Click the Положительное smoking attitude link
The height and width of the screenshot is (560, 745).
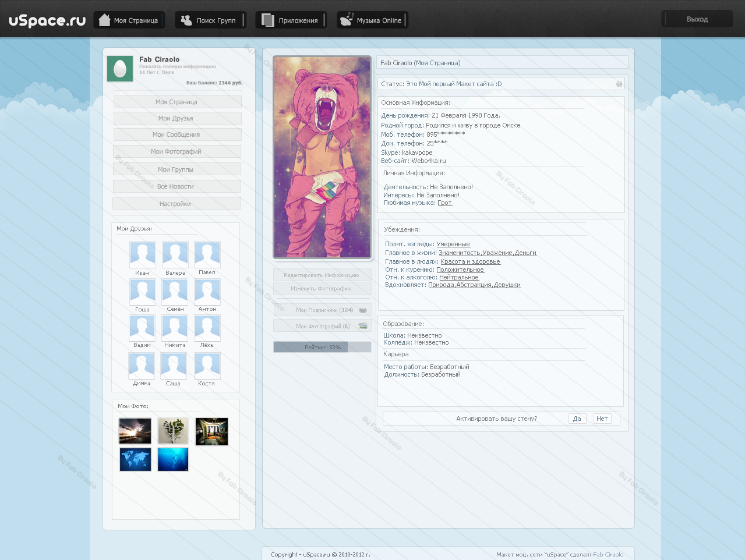point(460,270)
